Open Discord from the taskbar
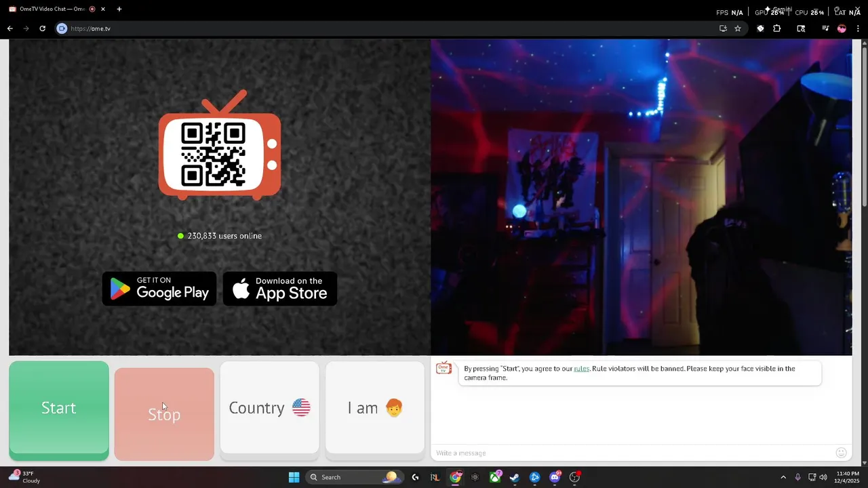Viewport: 868px width, 488px height. 555,477
